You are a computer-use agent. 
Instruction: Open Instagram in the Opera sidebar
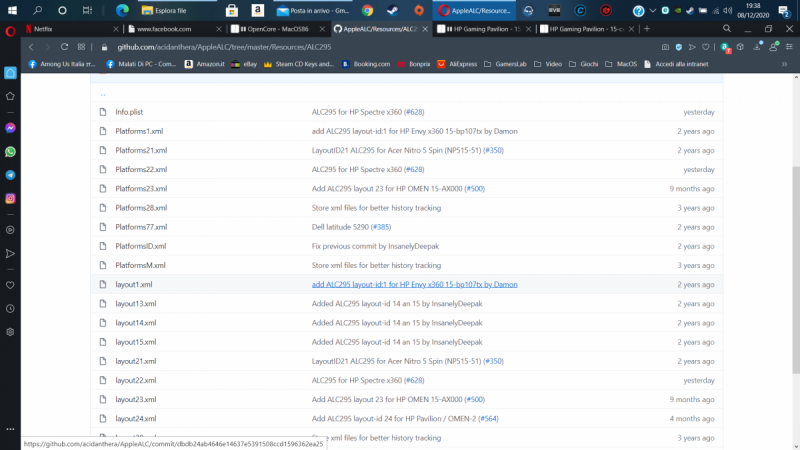[x=10, y=198]
